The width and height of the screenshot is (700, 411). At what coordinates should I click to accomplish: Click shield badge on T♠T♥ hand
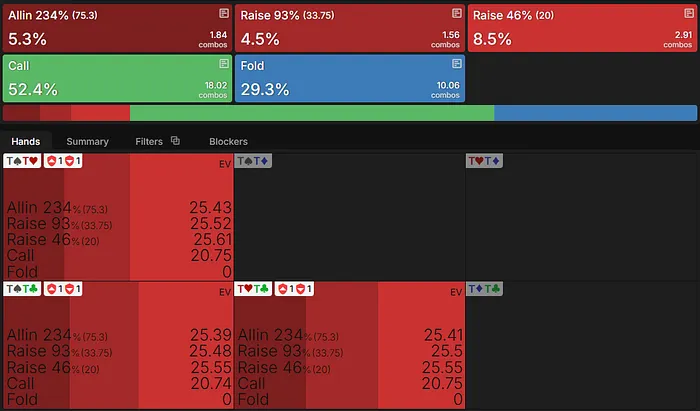click(63, 161)
